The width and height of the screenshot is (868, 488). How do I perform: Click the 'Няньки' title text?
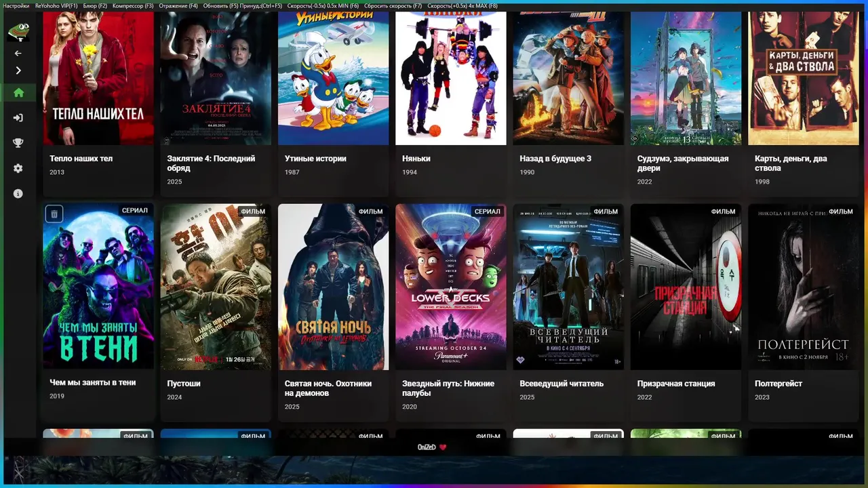[416, 159]
